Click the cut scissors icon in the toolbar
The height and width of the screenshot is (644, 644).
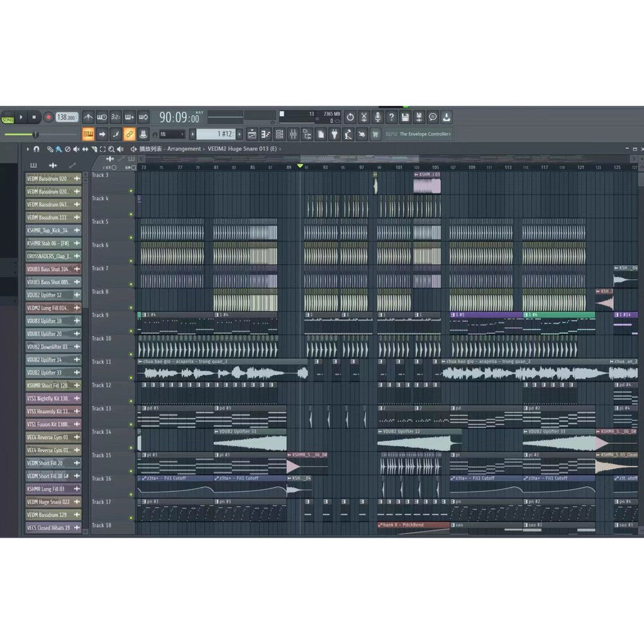tap(364, 116)
